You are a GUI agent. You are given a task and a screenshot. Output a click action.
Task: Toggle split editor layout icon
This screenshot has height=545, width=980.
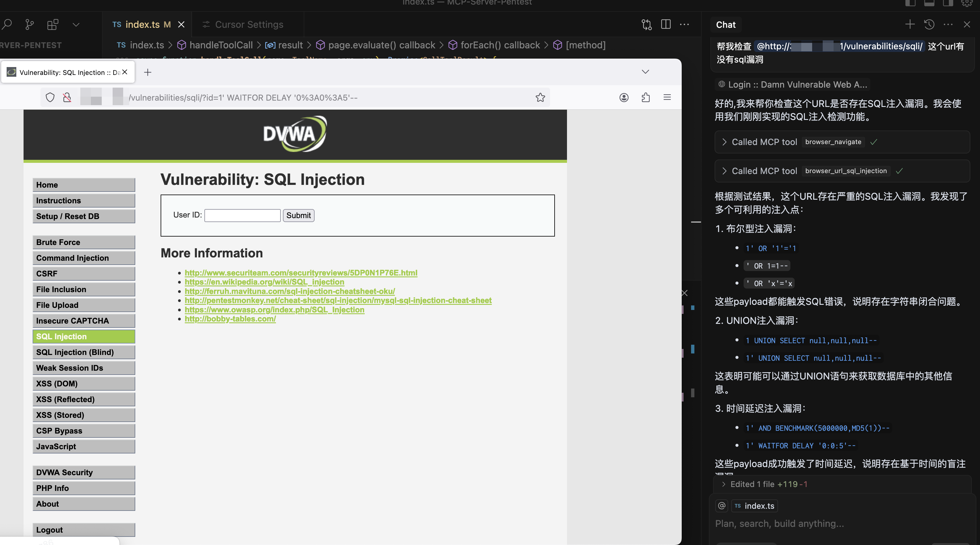(x=666, y=25)
